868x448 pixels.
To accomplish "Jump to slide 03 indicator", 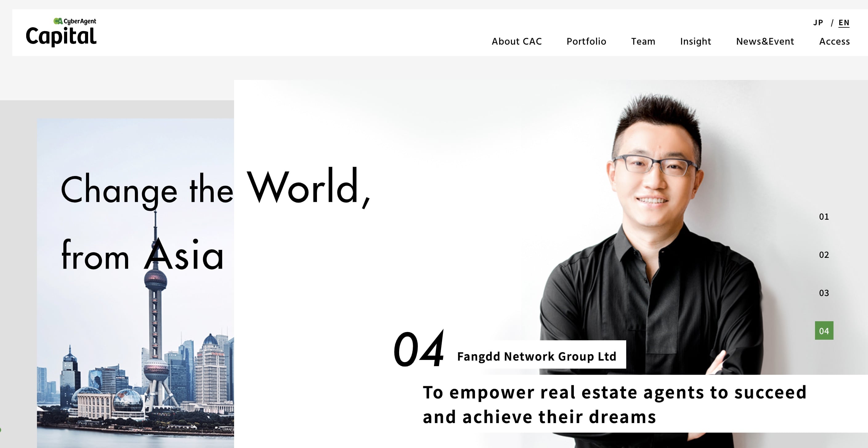I will [824, 293].
